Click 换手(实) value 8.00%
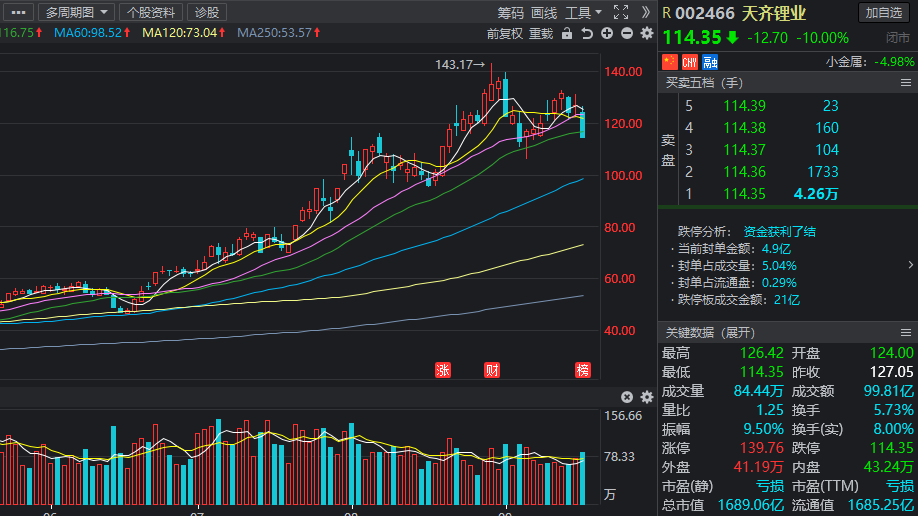The image size is (918, 516). (x=893, y=429)
